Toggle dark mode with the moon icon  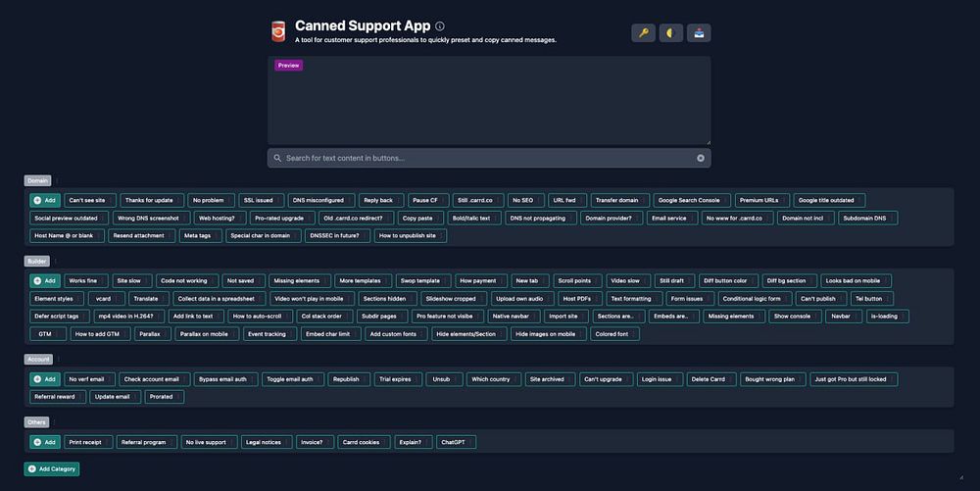(x=670, y=33)
